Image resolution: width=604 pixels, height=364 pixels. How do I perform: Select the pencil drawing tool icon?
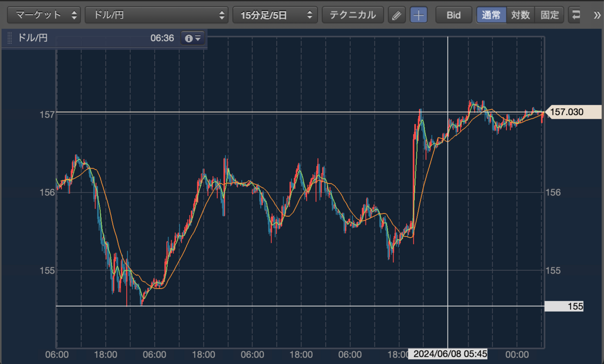click(x=397, y=15)
